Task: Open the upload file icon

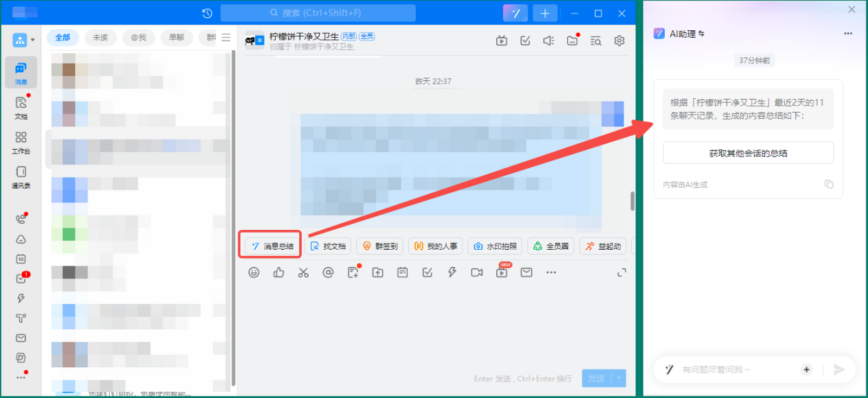Action: point(377,272)
